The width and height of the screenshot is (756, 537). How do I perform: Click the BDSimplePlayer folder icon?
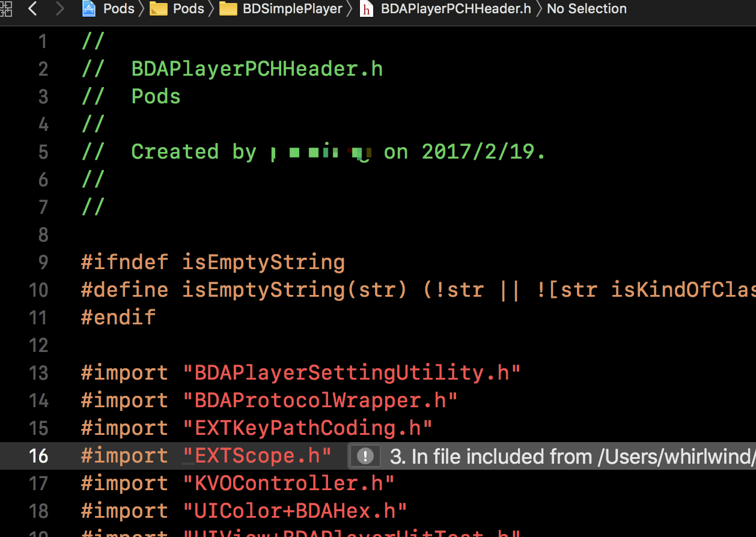(x=228, y=8)
